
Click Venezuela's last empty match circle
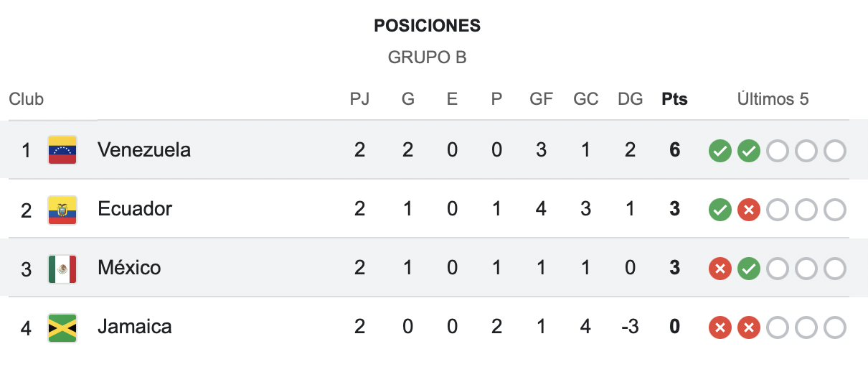point(835,151)
